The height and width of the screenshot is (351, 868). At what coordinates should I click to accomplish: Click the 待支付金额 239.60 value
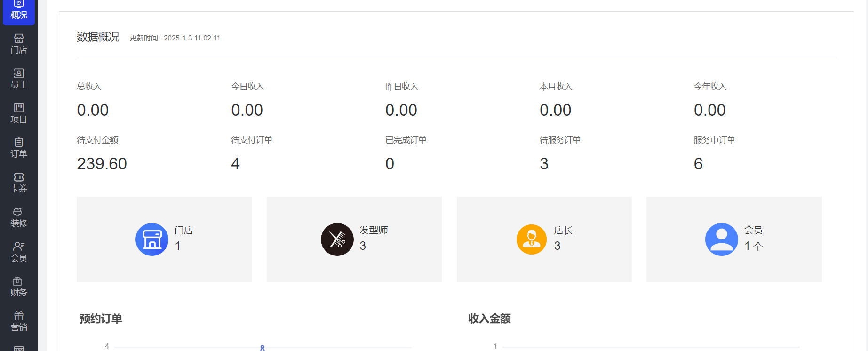pos(102,164)
